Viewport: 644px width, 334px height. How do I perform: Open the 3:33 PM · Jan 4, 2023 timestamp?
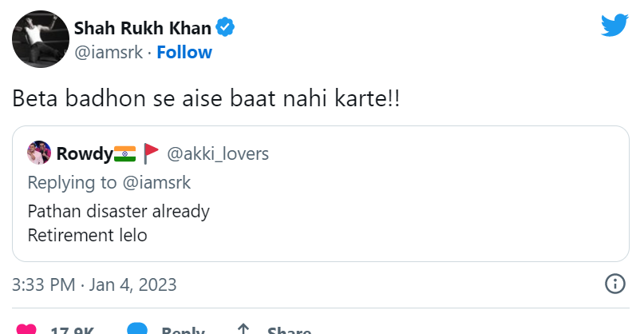coord(94,284)
